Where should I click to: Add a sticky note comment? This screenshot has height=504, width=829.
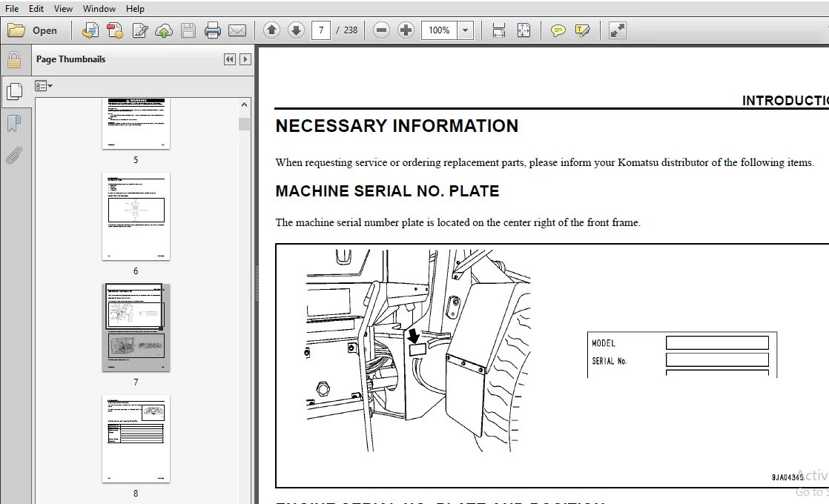click(558, 30)
